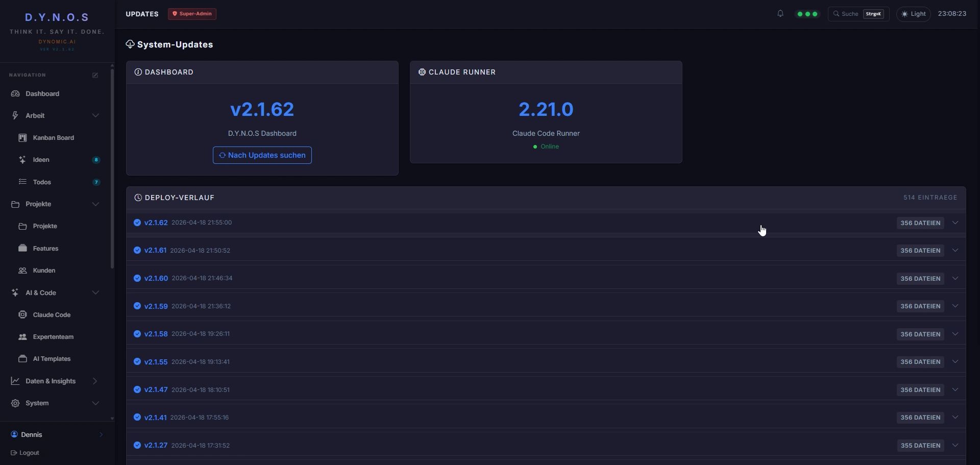The width and height of the screenshot is (980, 465).
Task: Click the Deploy-Verlauf clock icon
Action: click(138, 198)
